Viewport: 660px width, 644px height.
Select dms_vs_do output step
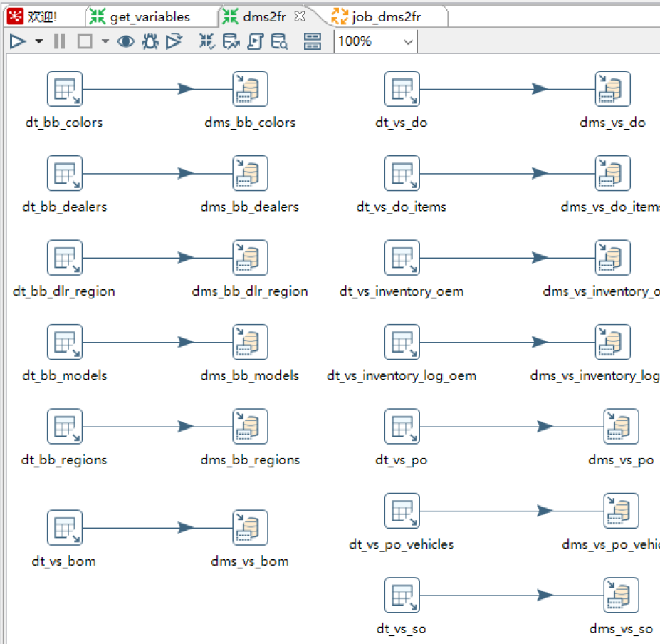(612, 89)
